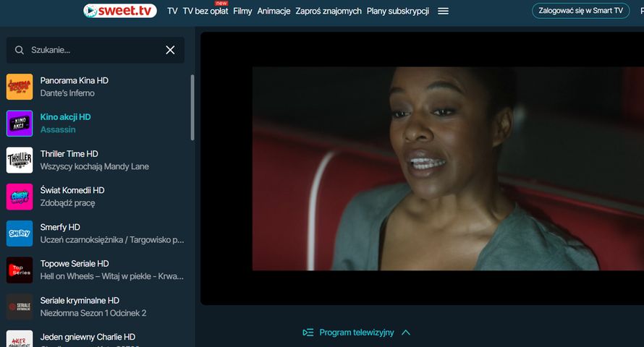Viewport: 644px width, 347px height.
Task: Select the Smerfy HD channel logo
Action: (x=20, y=234)
